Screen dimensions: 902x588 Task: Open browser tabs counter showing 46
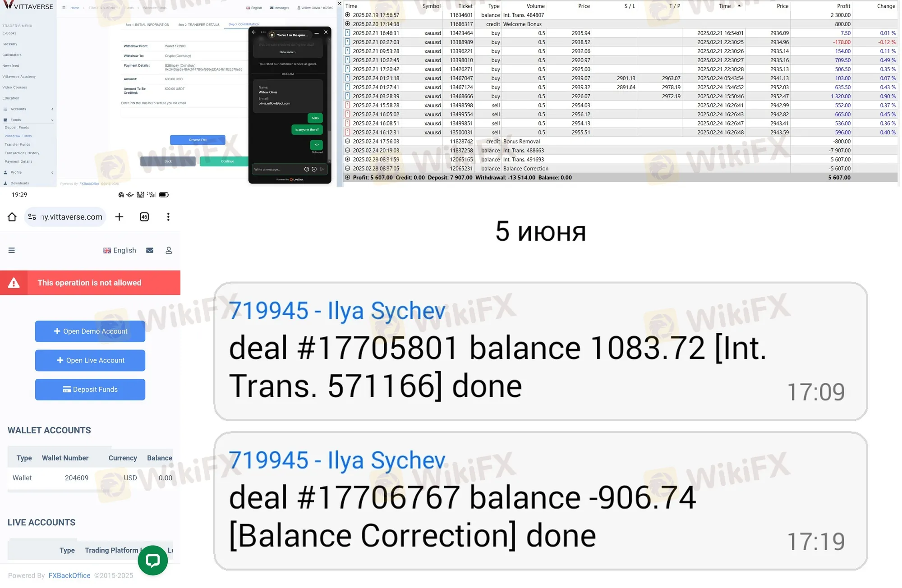click(x=144, y=217)
